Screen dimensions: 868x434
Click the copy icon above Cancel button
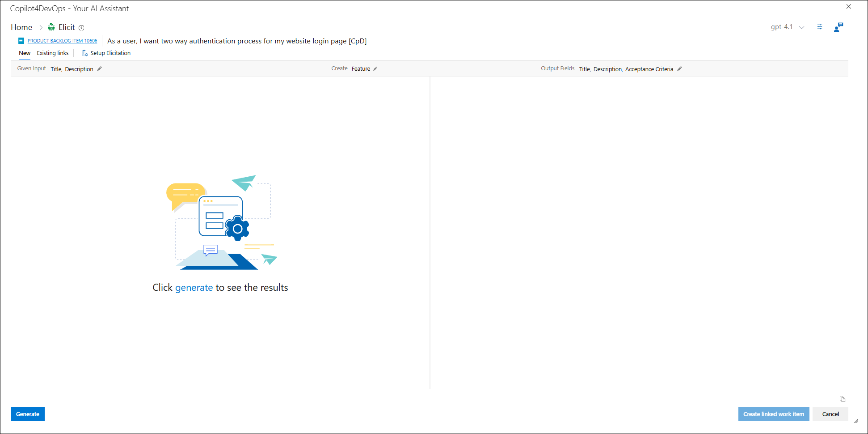point(842,399)
